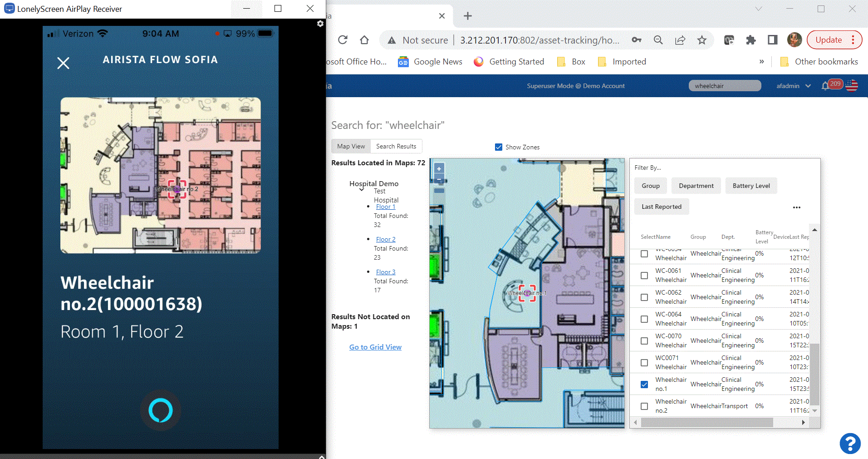Image resolution: width=868 pixels, height=459 pixels.
Task: Click the wheelchair search field
Action: click(x=725, y=86)
